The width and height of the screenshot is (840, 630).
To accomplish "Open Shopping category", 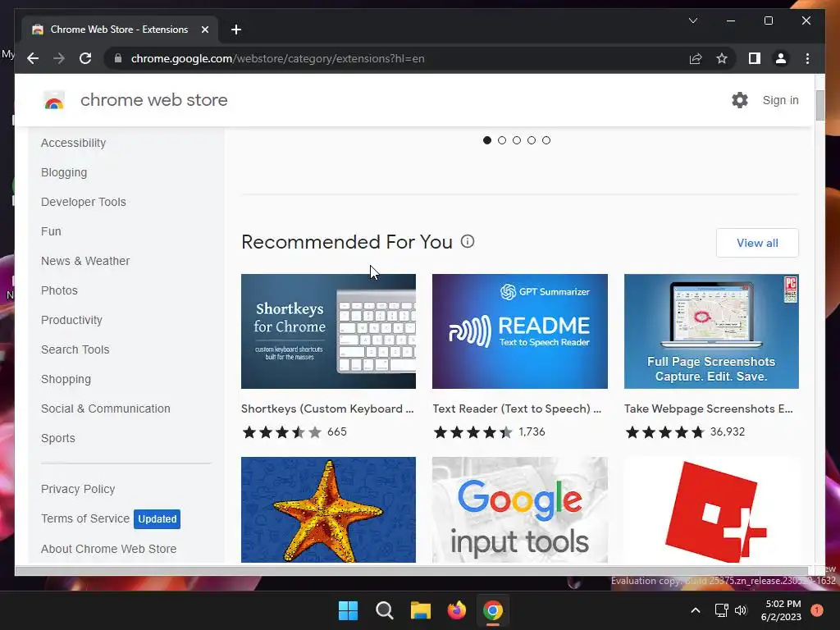I will [66, 379].
